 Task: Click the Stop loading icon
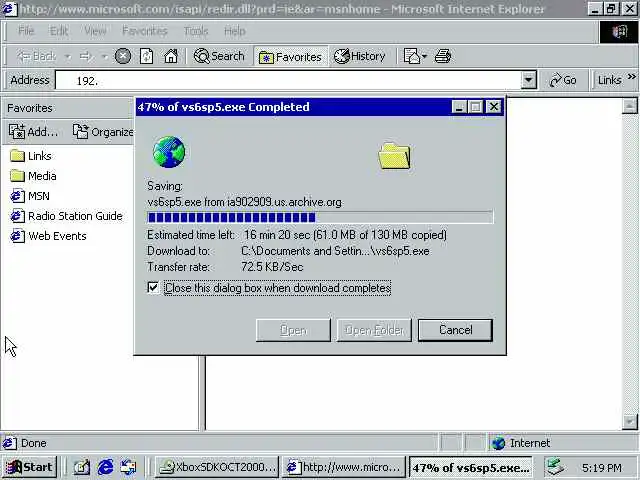122,56
